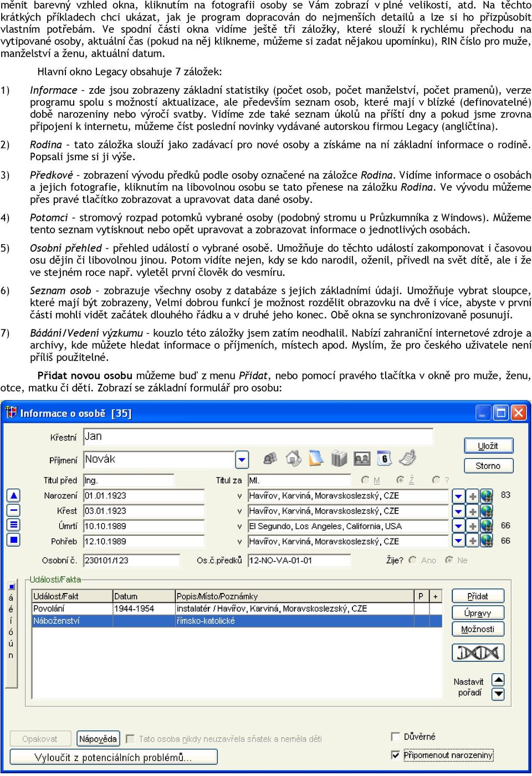532x776 pixels.
Task: Click the plus button on the Narození row
Action: pos(473,496)
